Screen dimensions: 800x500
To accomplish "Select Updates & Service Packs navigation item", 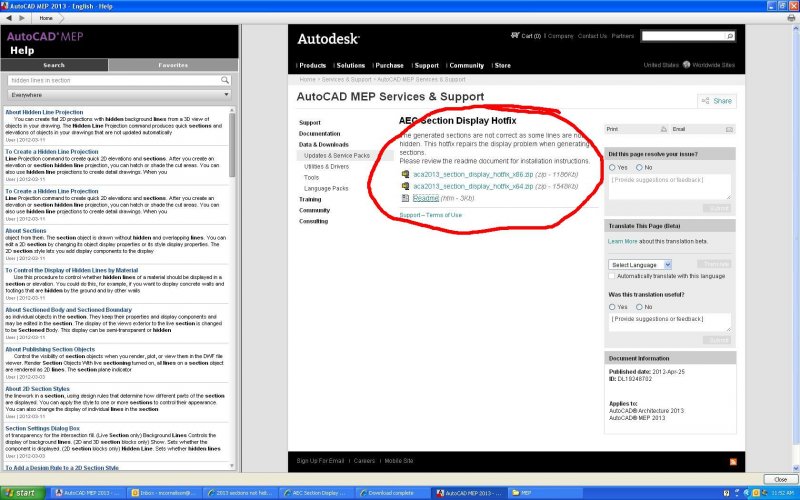I will pos(337,156).
